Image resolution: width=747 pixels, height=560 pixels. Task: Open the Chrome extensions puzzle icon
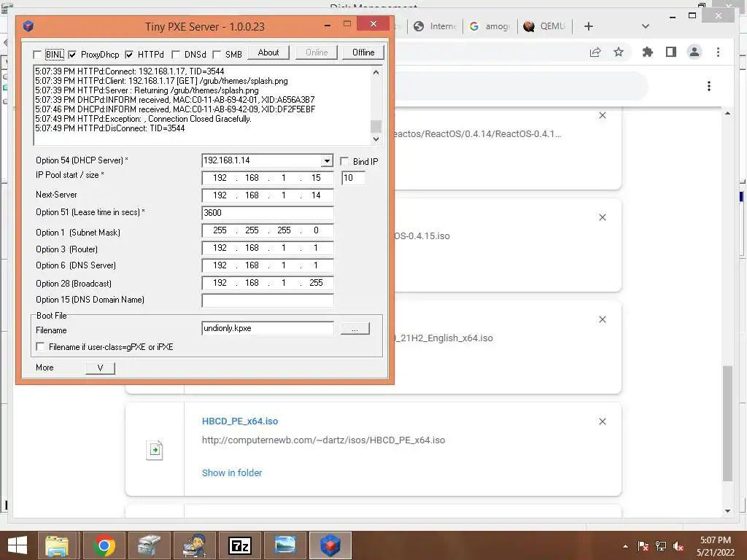[x=648, y=52]
